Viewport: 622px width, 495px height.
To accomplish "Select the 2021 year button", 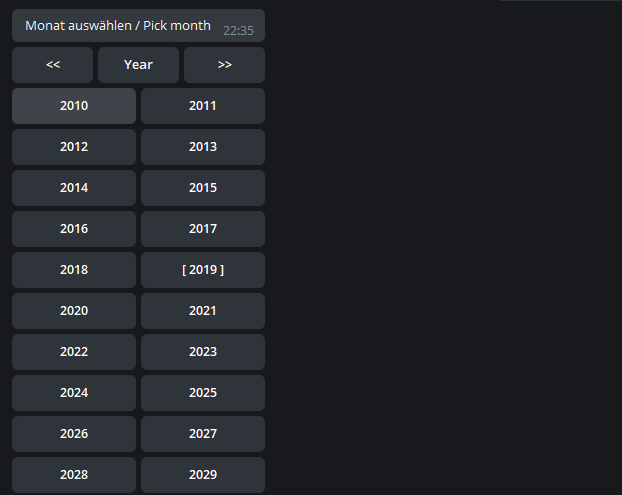I will pos(203,311).
